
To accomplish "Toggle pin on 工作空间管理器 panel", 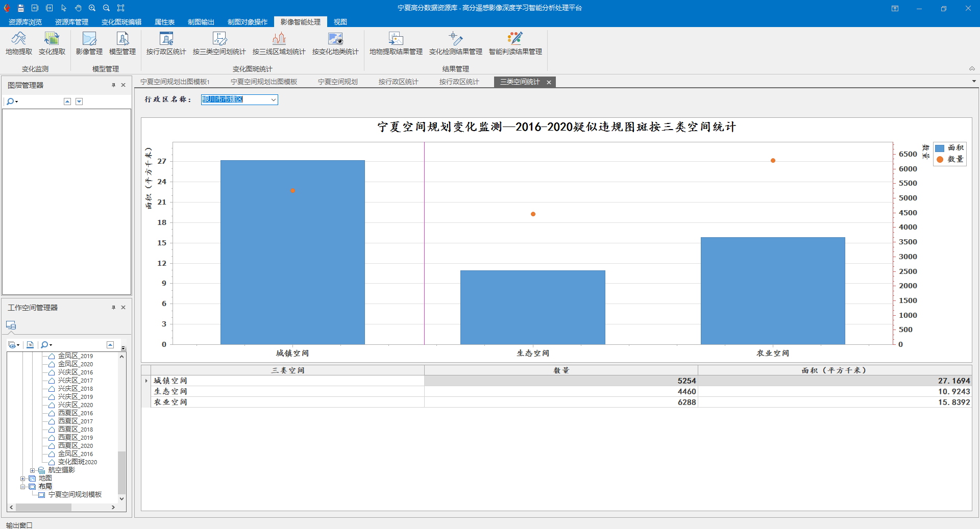I will [x=113, y=308].
